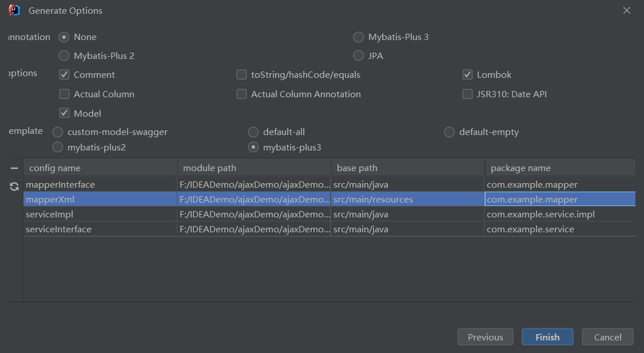
Task: Select the default-all template
Action: click(253, 132)
